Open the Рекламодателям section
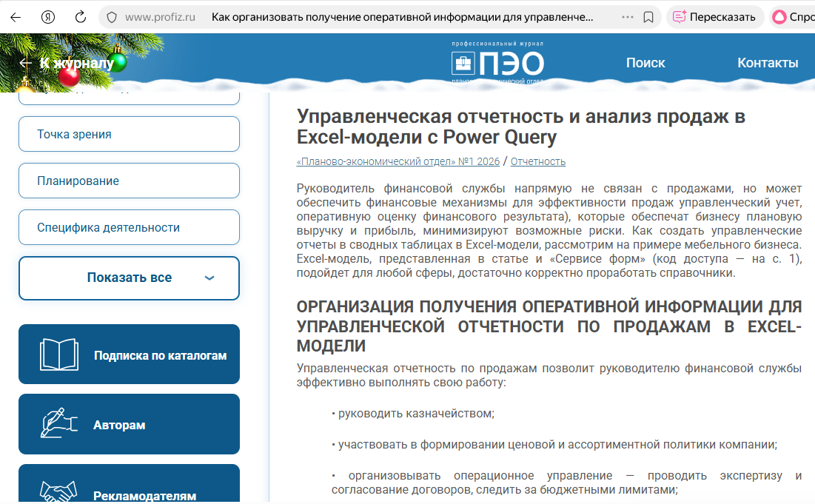This screenshot has height=504, width=815. tap(129, 484)
